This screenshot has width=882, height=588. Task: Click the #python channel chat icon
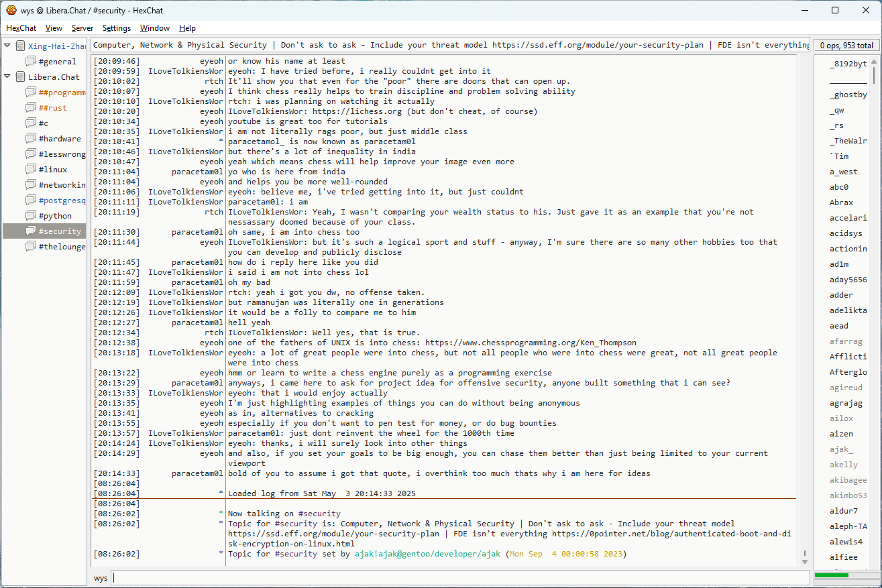pos(31,216)
